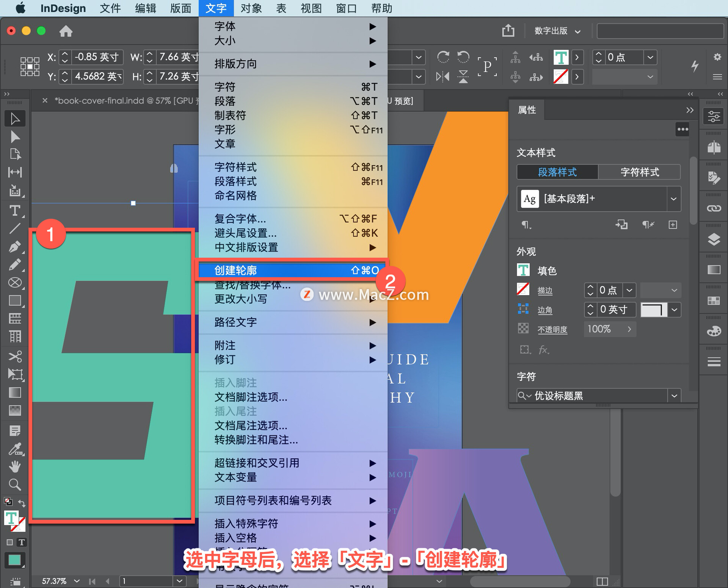Select the Type tool in toolbar

pos(15,211)
